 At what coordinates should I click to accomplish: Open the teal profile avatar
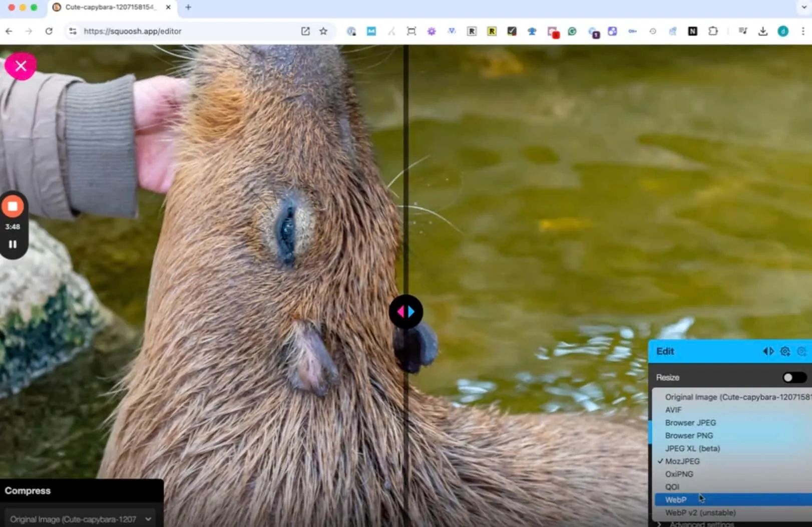coord(783,31)
